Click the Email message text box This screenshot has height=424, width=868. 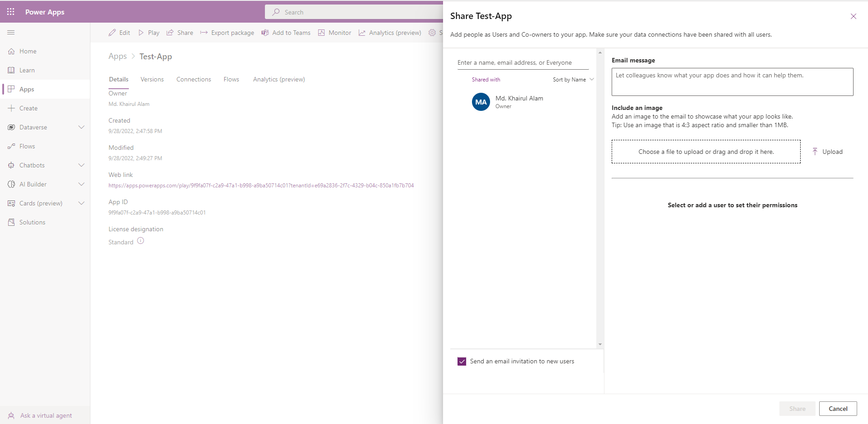[x=732, y=82]
